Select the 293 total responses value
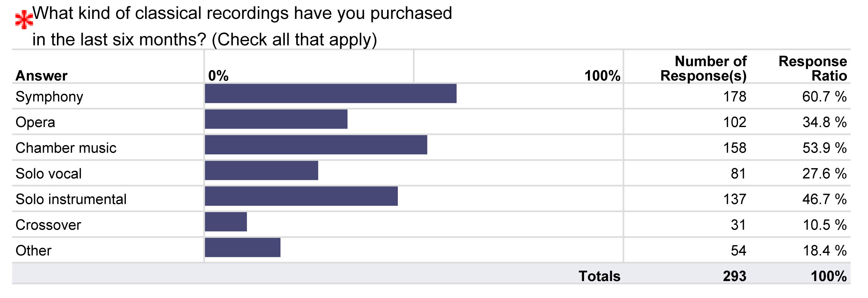Image resolution: width=868 pixels, height=298 pixels. (x=734, y=276)
